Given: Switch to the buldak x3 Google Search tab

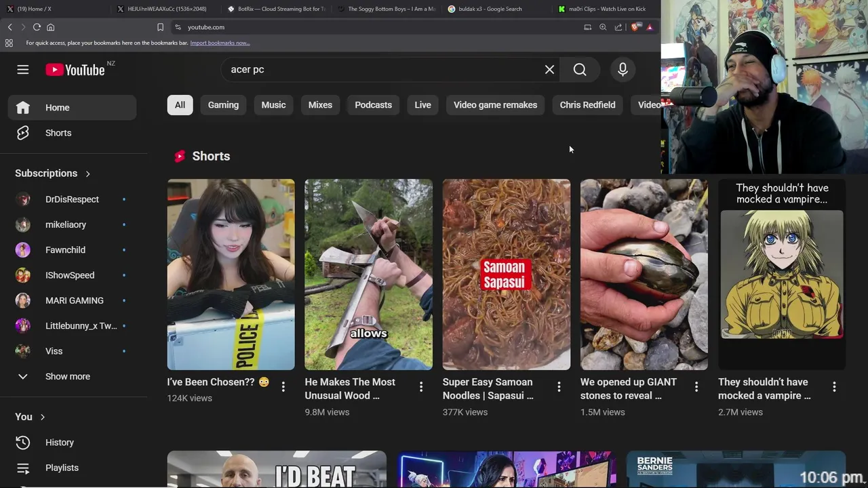Looking at the screenshot, I should click(x=497, y=9).
